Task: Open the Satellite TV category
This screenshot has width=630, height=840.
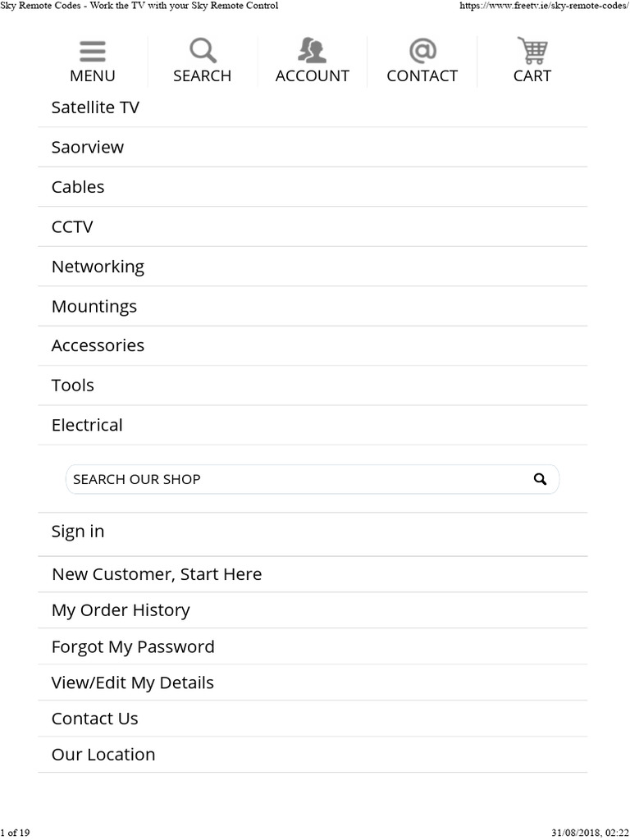Action: (x=95, y=107)
